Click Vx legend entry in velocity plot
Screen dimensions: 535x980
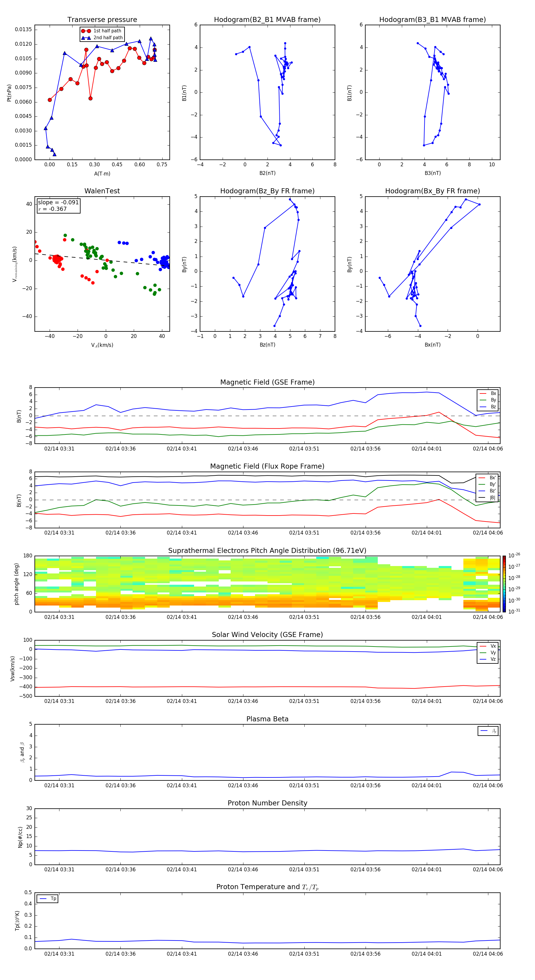(488, 646)
